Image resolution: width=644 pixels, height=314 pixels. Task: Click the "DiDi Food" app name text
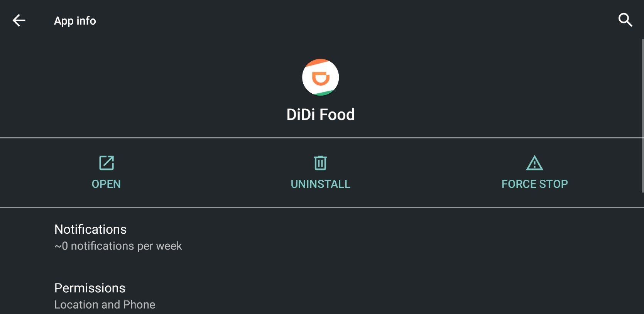(x=320, y=115)
